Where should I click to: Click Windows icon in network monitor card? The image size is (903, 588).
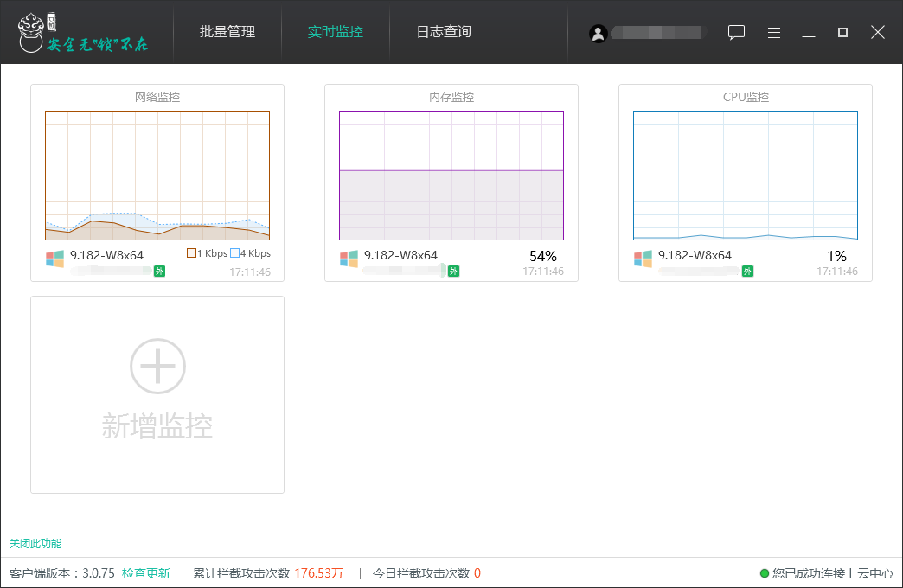click(x=55, y=259)
